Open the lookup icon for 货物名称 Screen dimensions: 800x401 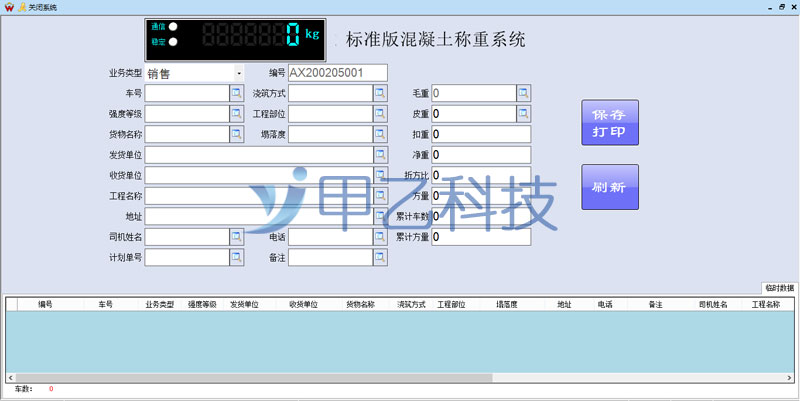click(x=237, y=134)
